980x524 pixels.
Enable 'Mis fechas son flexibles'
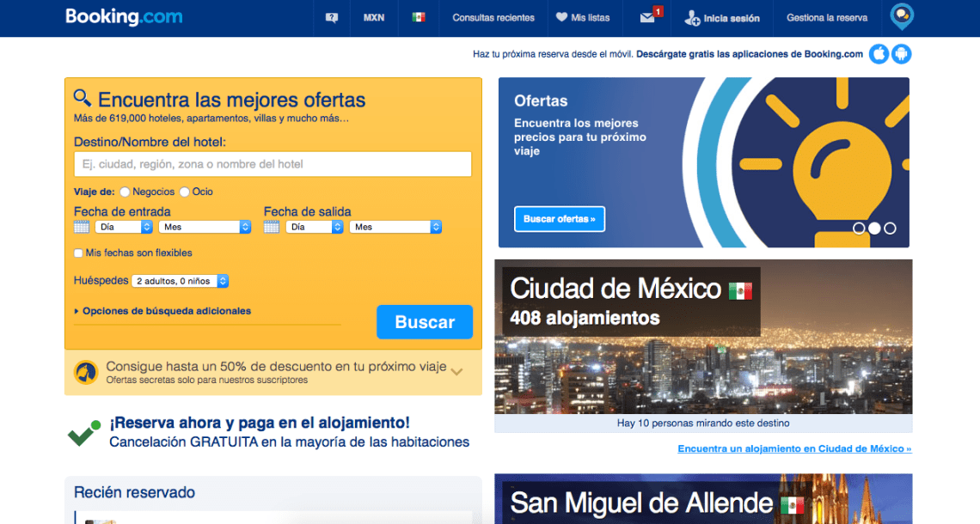77,253
